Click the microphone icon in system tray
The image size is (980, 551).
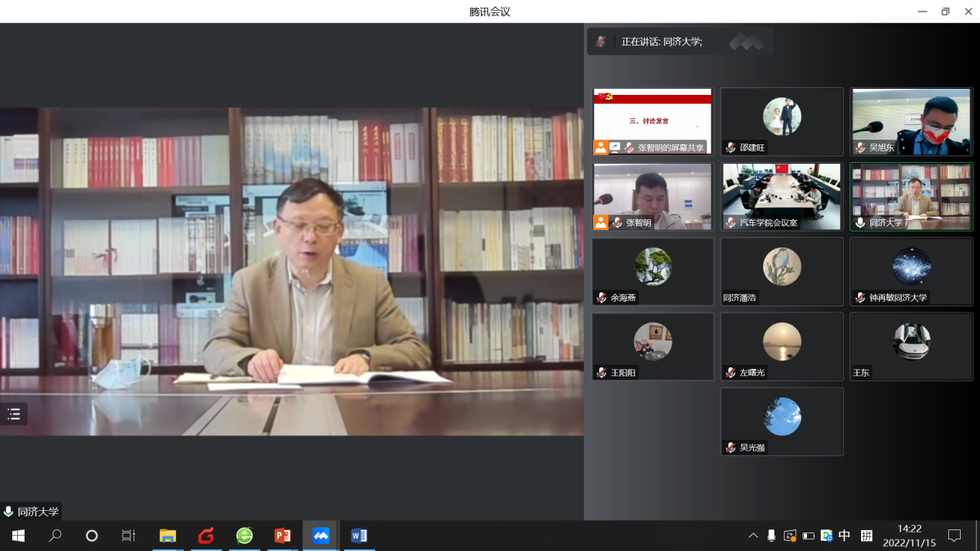771,536
